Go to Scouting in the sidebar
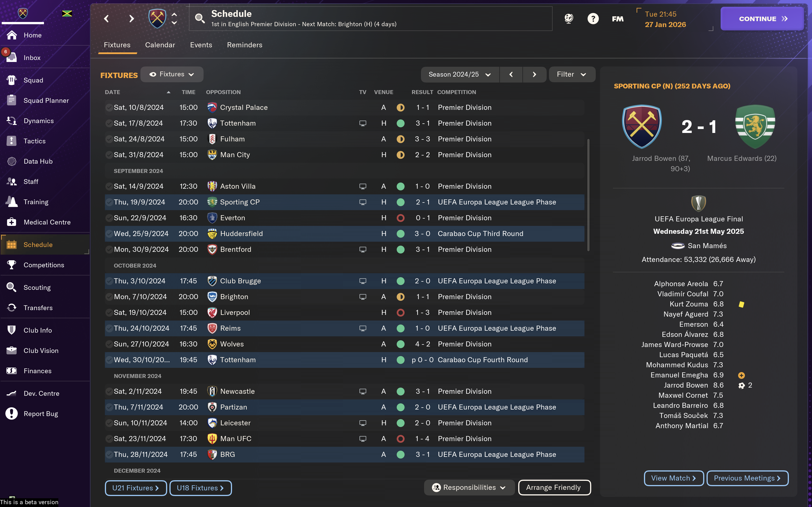812x507 pixels. (37, 288)
